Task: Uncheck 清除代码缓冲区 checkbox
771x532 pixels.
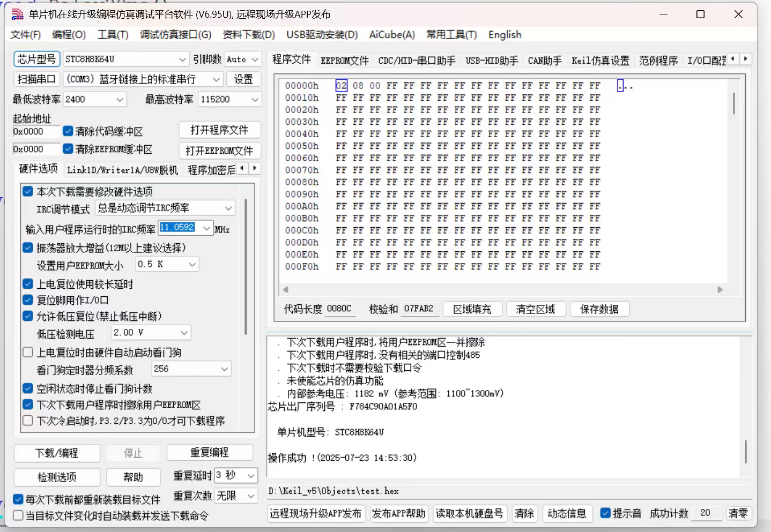Action: [x=68, y=131]
